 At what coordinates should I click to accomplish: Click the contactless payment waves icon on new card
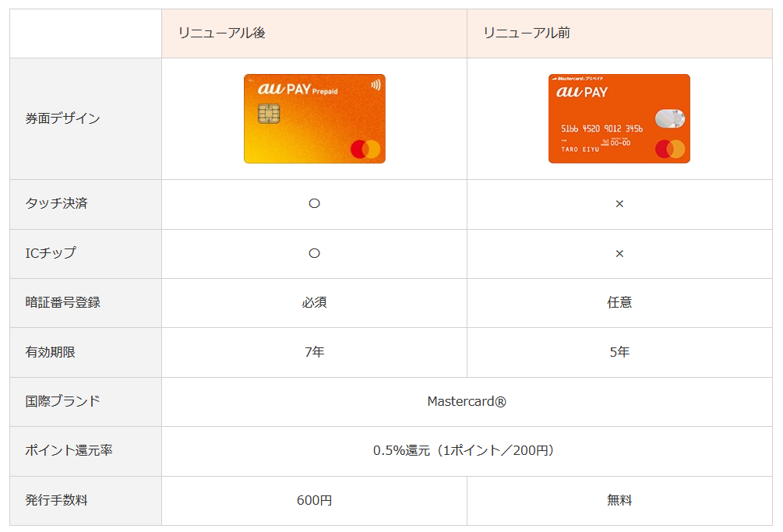click(376, 84)
